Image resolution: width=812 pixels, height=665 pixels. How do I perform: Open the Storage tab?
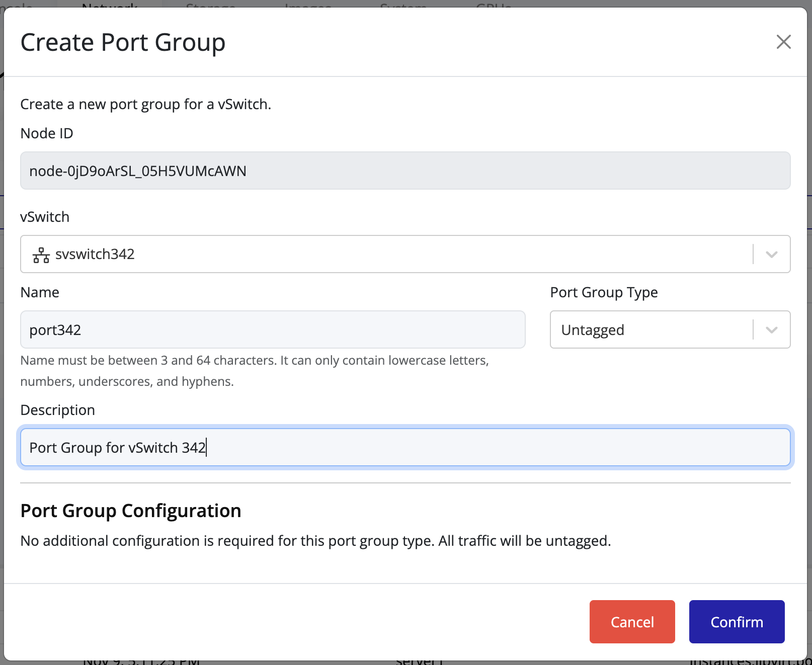pyautogui.click(x=210, y=6)
